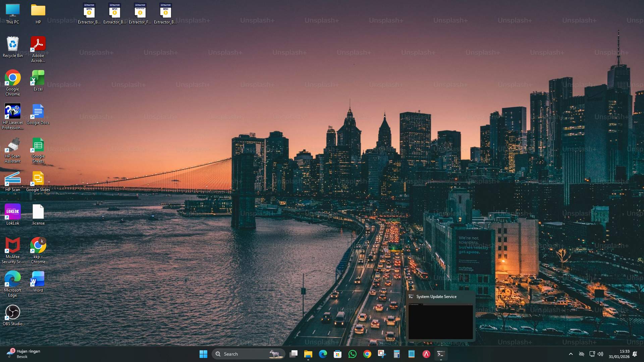
Task: Check the Hujan ringan weather widget
Action: click(x=23, y=354)
